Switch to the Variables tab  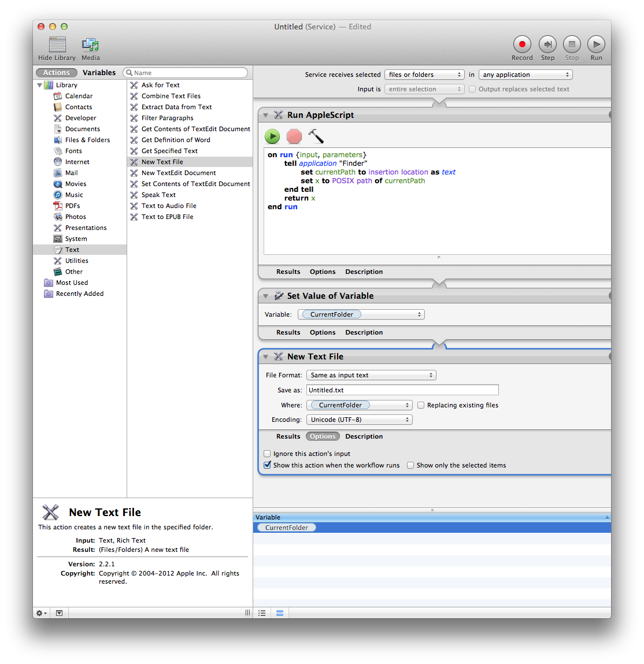click(99, 73)
